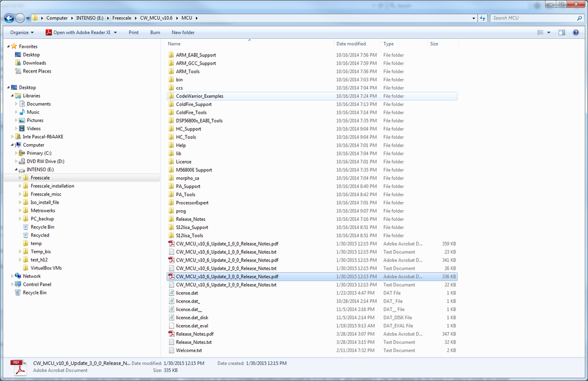
Task: Select the morpho_sa folder name
Action: (x=188, y=178)
